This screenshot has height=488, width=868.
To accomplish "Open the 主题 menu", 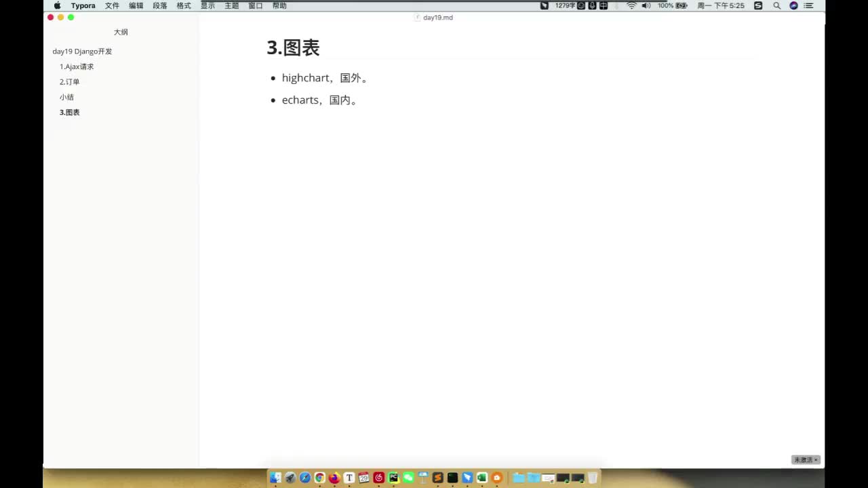I will pos(232,5).
